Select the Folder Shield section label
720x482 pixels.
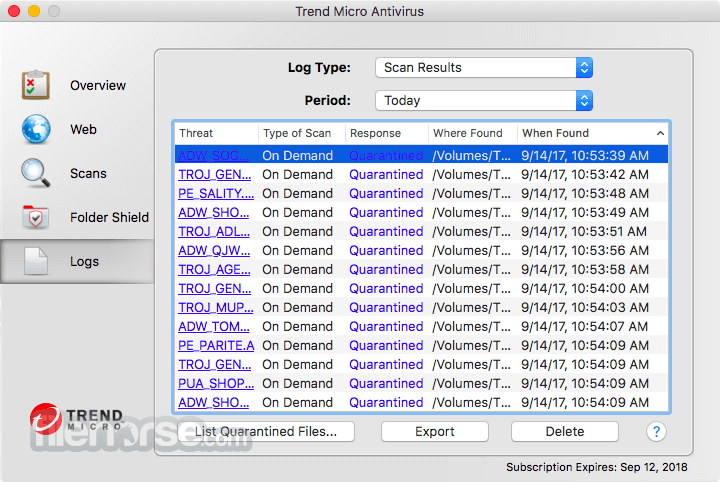(109, 217)
